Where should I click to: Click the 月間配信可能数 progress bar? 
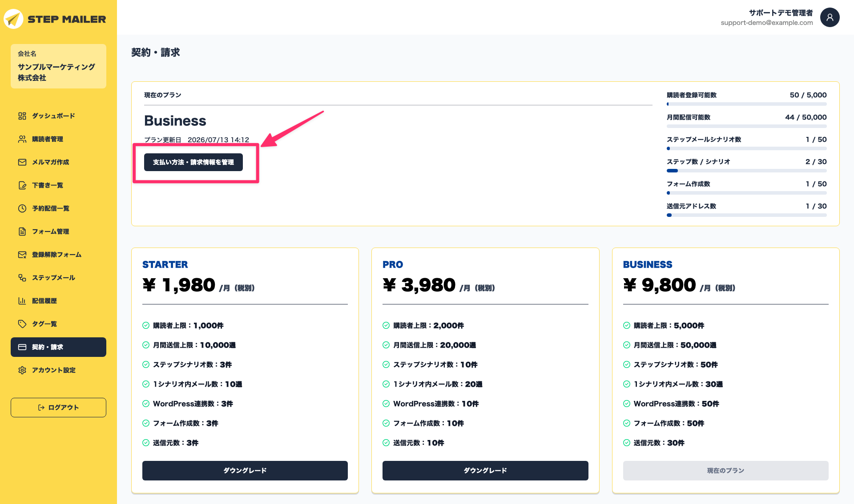point(747,126)
